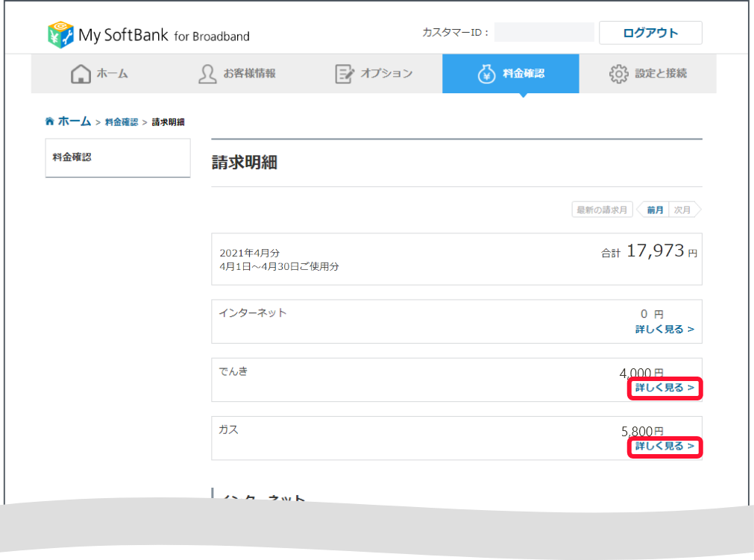The image size is (754, 560).
Task: Click the 2021年4月分 billing period text
Action: click(x=250, y=253)
